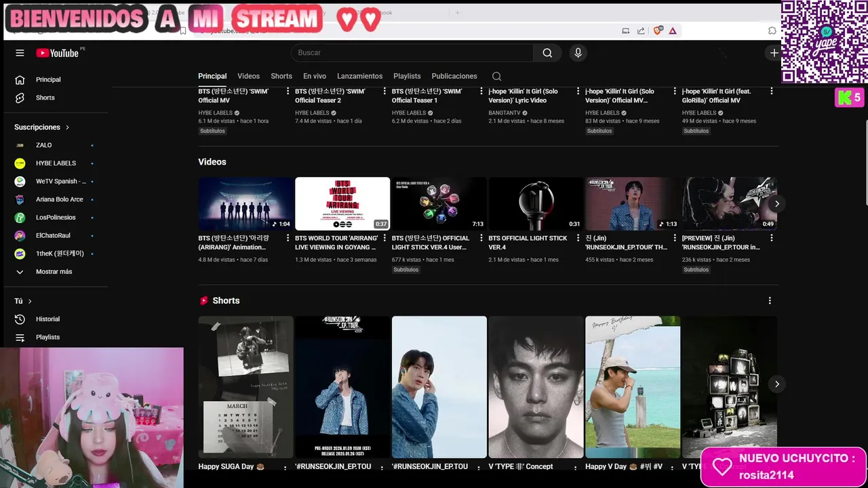Switch to the Shorts channel tab
This screenshot has width=868, height=488.
[x=281, y=76]
